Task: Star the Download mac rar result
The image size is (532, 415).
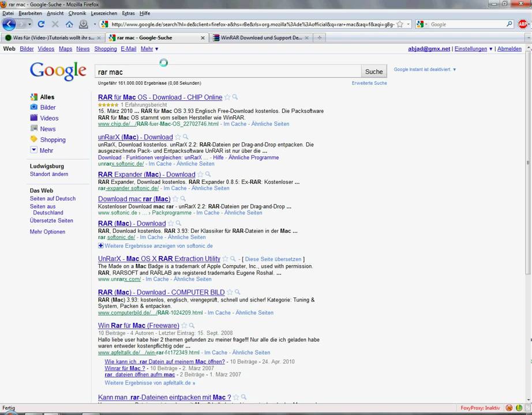Action: [175, 199]
